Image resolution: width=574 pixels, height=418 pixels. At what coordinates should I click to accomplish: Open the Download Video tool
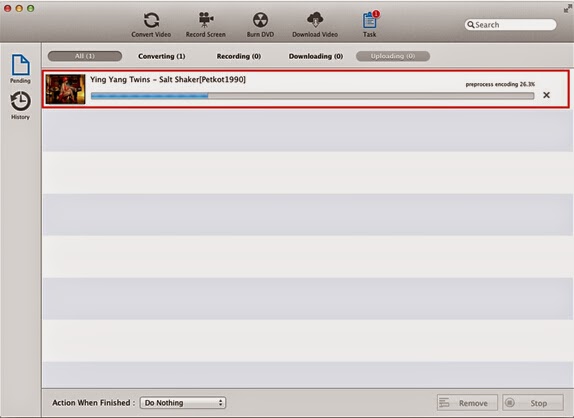(315, 25)
